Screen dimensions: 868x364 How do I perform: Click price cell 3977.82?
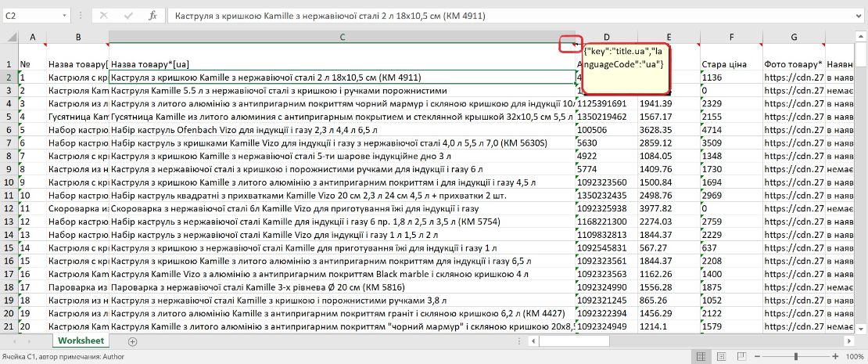click(669, 208)
